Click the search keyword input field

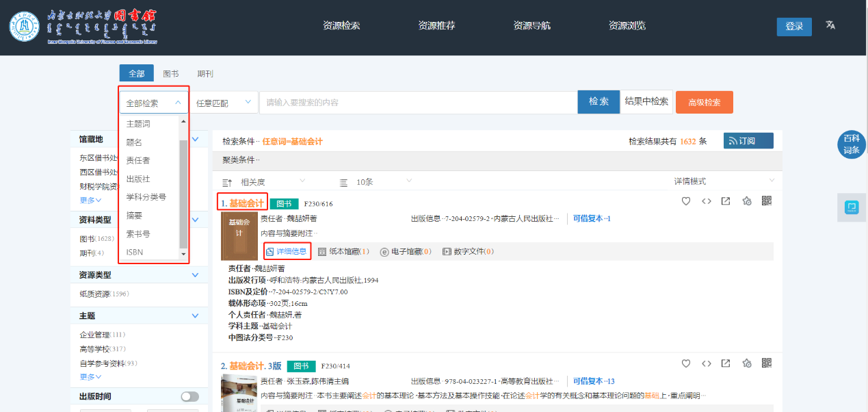point(418,103)
